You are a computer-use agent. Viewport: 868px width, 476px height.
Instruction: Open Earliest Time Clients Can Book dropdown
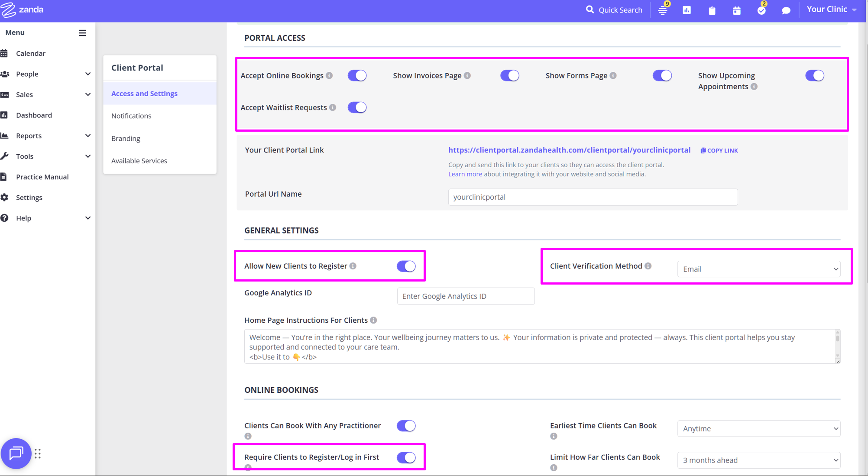click(x=758, y=429)
